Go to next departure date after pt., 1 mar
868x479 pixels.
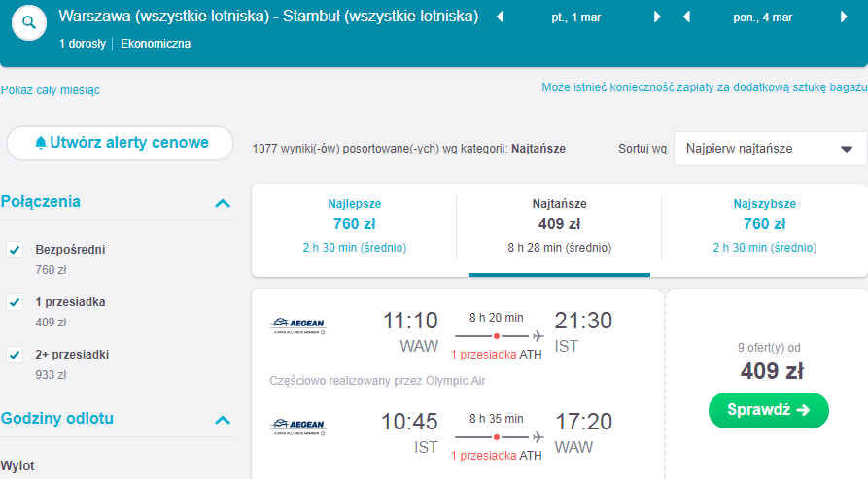(x=657, y=17)
